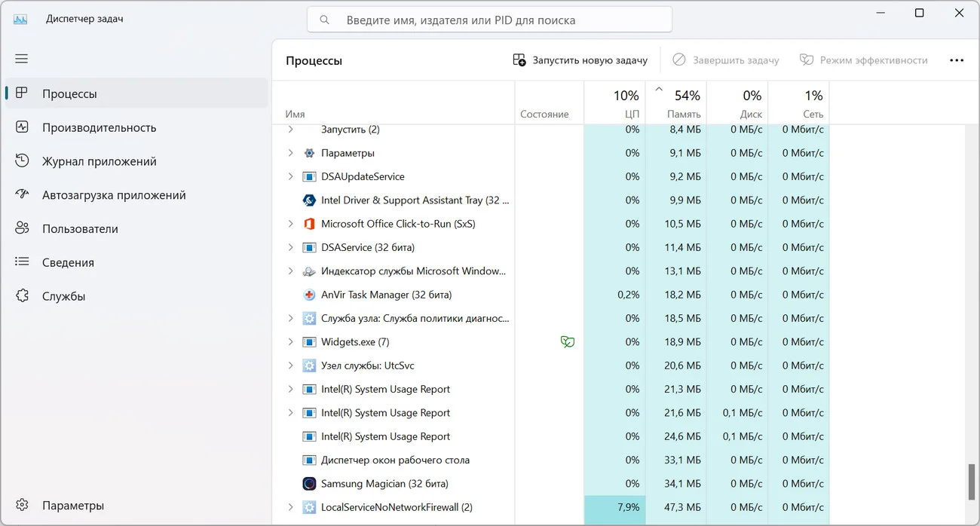
Task: Click the Samsung Magician process icon
Action: click(x=309, y=484)
